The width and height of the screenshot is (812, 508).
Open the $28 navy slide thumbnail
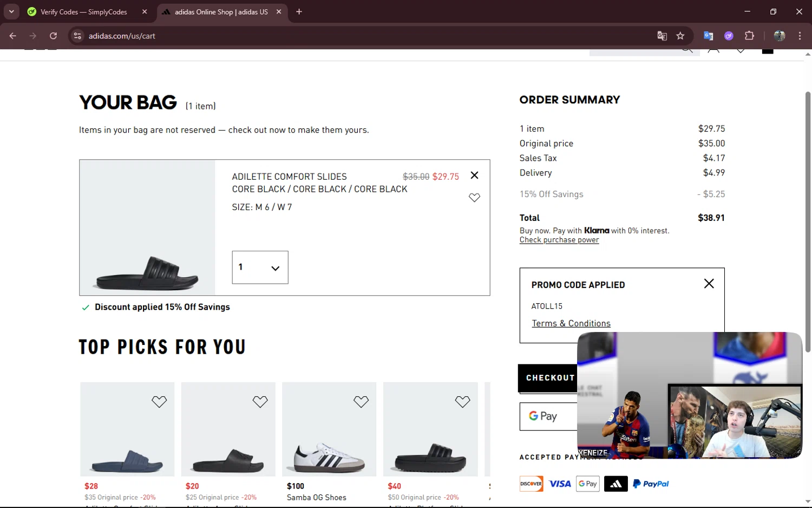tap(127, 429)
